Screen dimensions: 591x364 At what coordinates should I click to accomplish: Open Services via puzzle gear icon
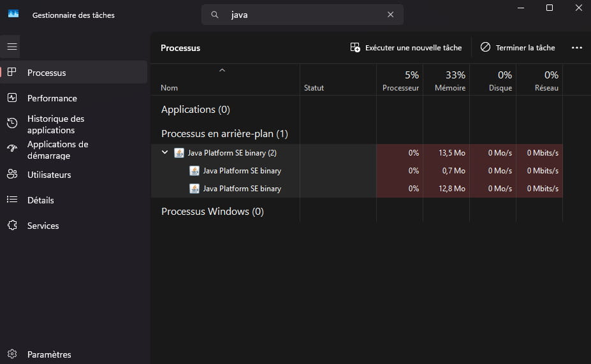[12, 225]
